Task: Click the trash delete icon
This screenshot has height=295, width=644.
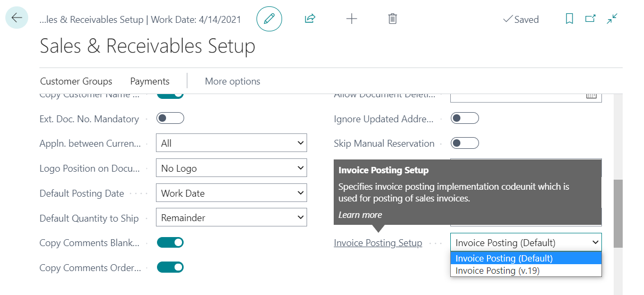Action: coord(392,19)
